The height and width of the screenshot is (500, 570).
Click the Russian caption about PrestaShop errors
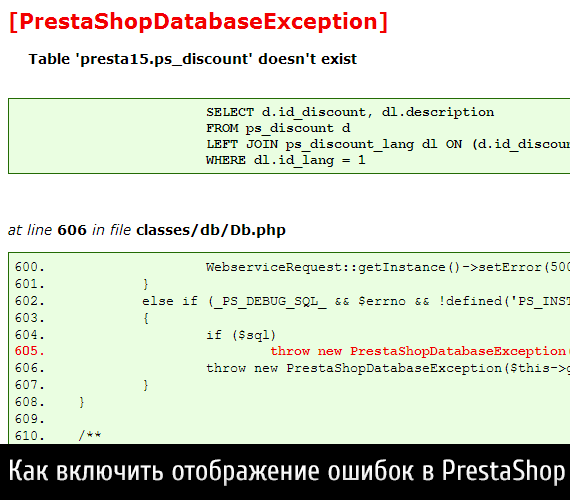[286, 471]
